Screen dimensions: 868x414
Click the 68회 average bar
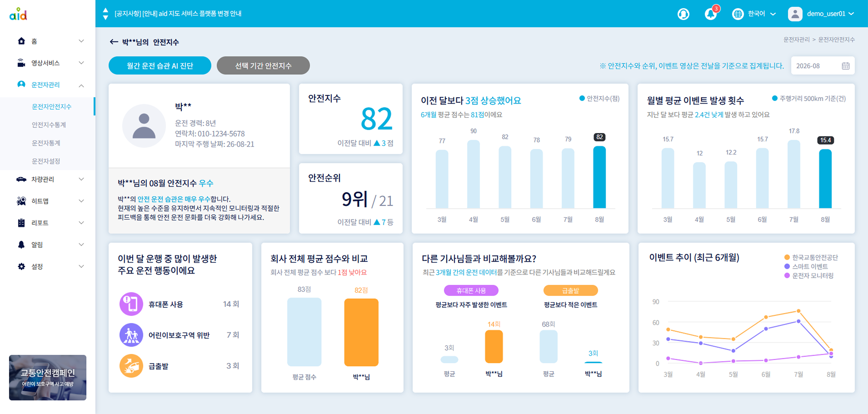(548, 346)
